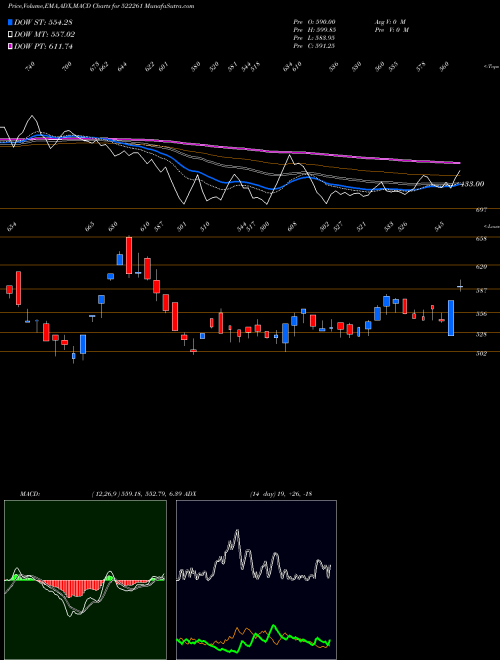500x660 pixels.
Task: Click the magenta DOW PT legend swatch
Action: point(10,47)
